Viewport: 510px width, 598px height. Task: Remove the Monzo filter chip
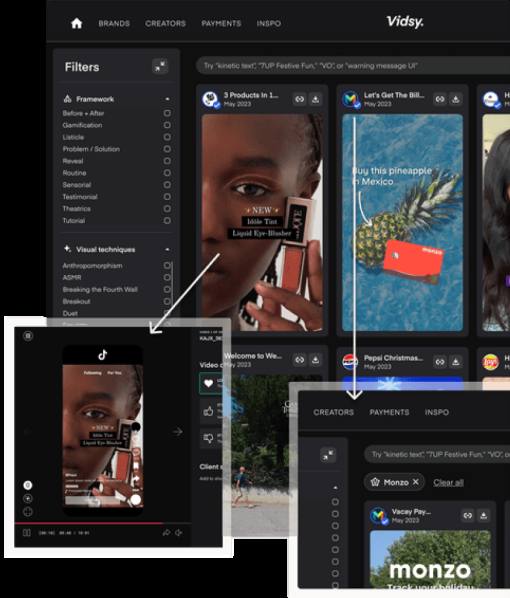pyautogui.click(x=416, y=482)
